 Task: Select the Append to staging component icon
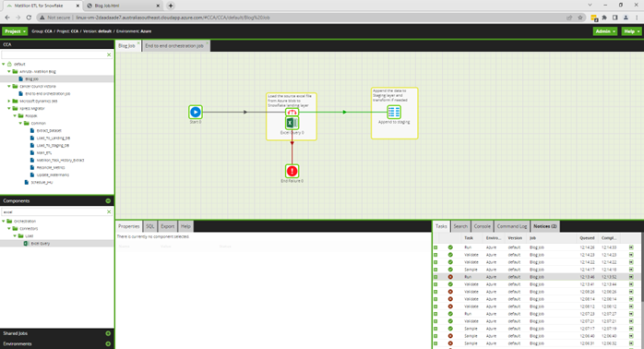394,112
